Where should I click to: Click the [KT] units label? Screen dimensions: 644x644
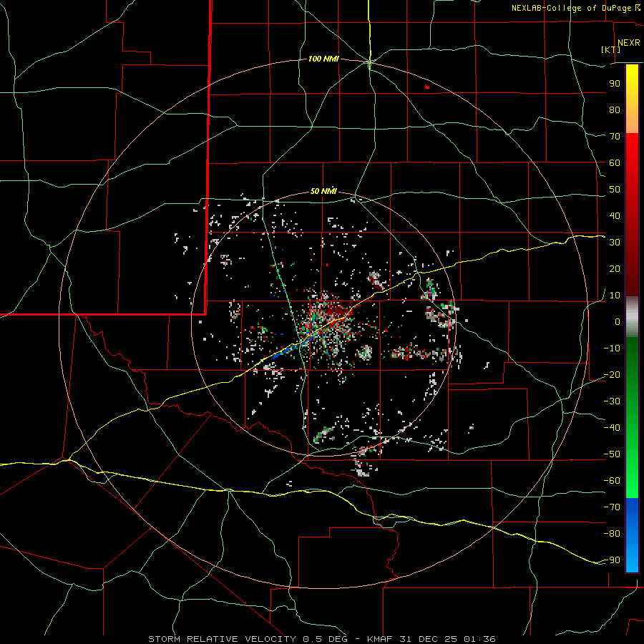coord(611,49)
